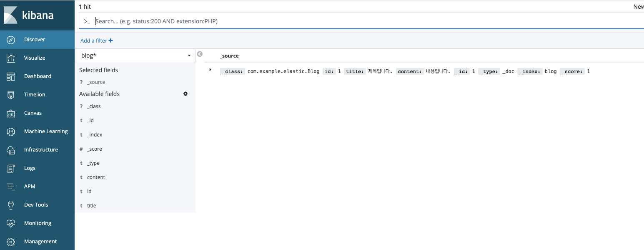Viewport: 644px width, 250px height.
Task: Click the Logs menu label
Action: 30,168
